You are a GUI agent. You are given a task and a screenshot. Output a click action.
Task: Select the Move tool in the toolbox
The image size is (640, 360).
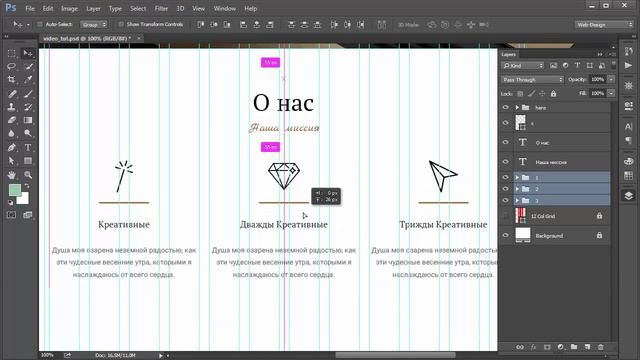[x=28, y=53]
